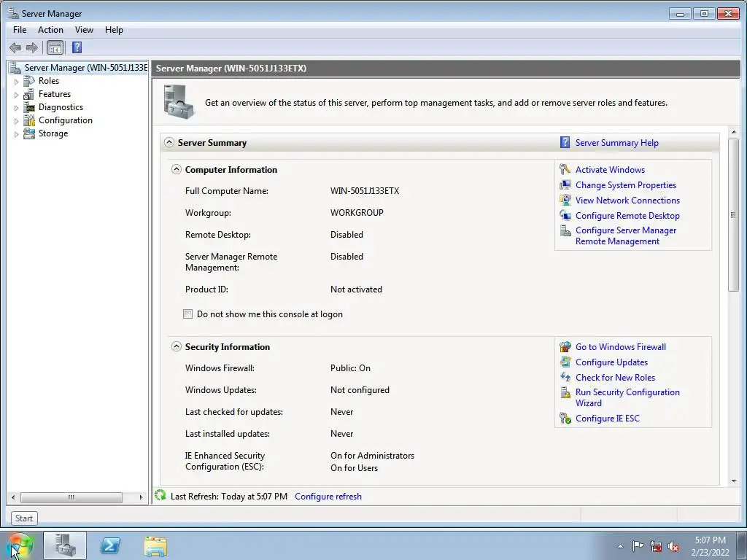Open Change System Properties link
The image size is (747, 560).
click(x=625, y=184)
